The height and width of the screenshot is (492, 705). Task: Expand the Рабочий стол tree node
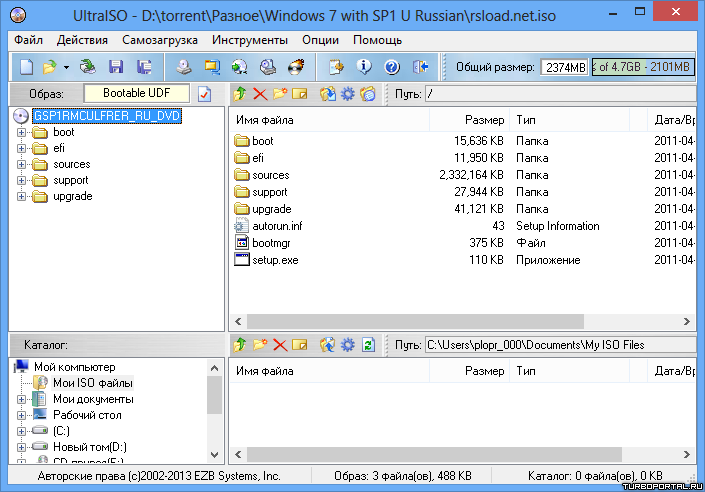point(22,415)
